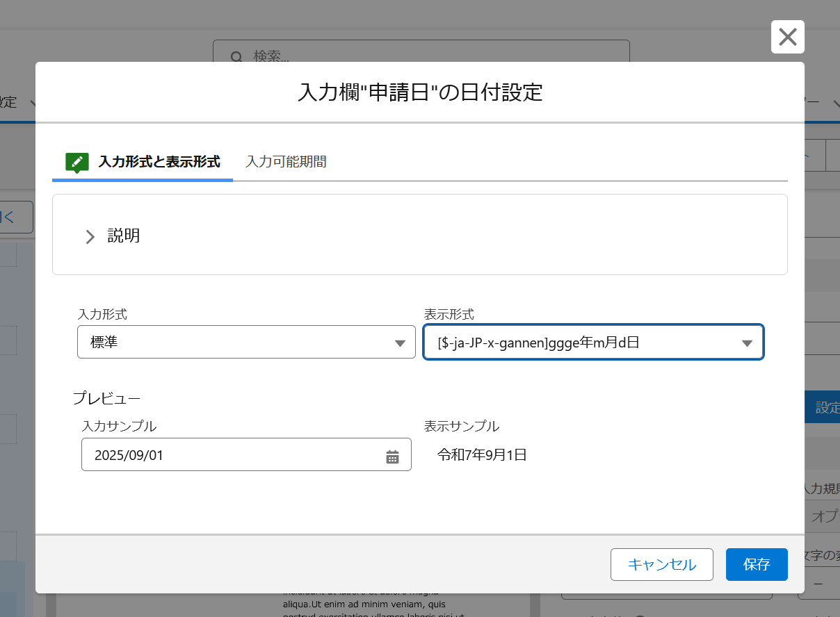Click the blue 設定 button at right edge
The height and width of the screenshot is (617, 840).
coord(826,408)
